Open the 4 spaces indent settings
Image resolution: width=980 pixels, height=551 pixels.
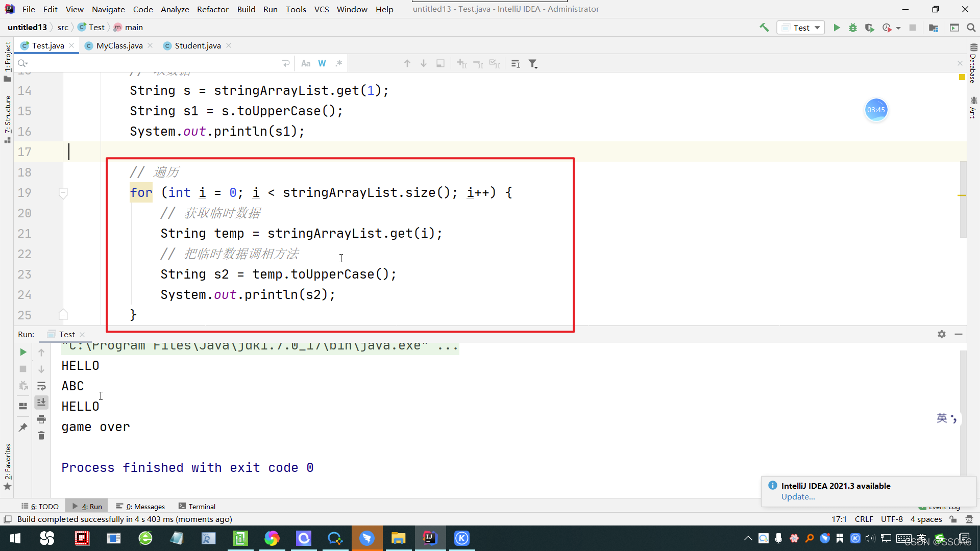coord(926,519)
